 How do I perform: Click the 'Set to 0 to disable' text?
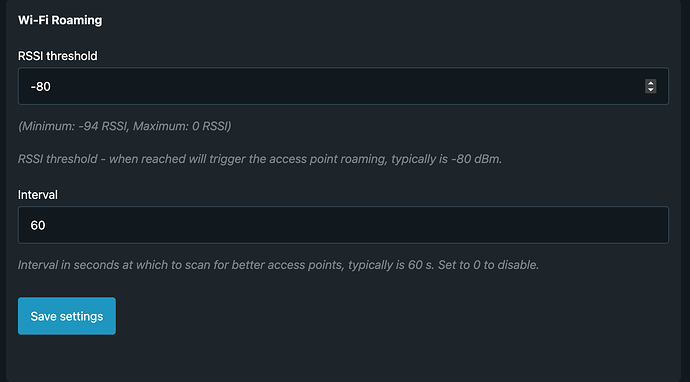click(488, 265)
